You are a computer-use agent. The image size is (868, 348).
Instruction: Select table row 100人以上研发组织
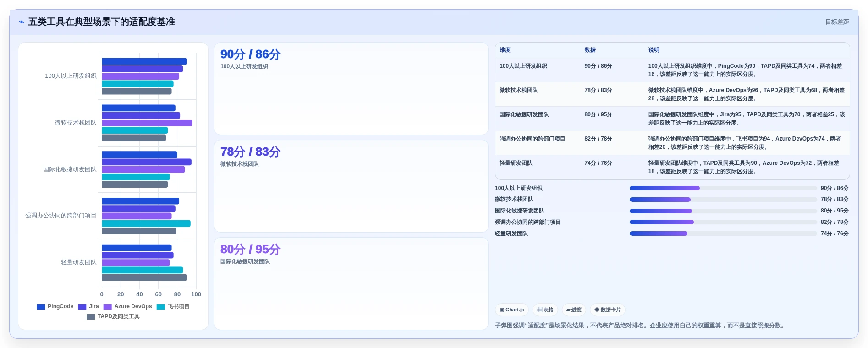point(672,70)
